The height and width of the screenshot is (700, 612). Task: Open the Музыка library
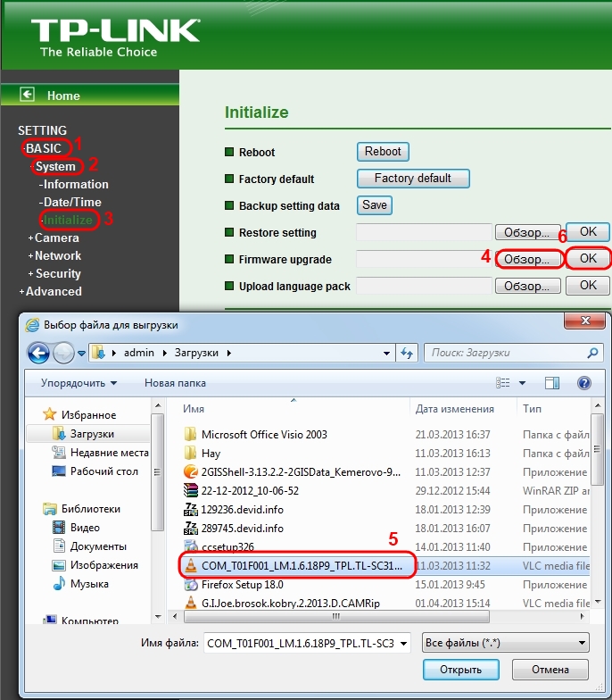(80, 584)
